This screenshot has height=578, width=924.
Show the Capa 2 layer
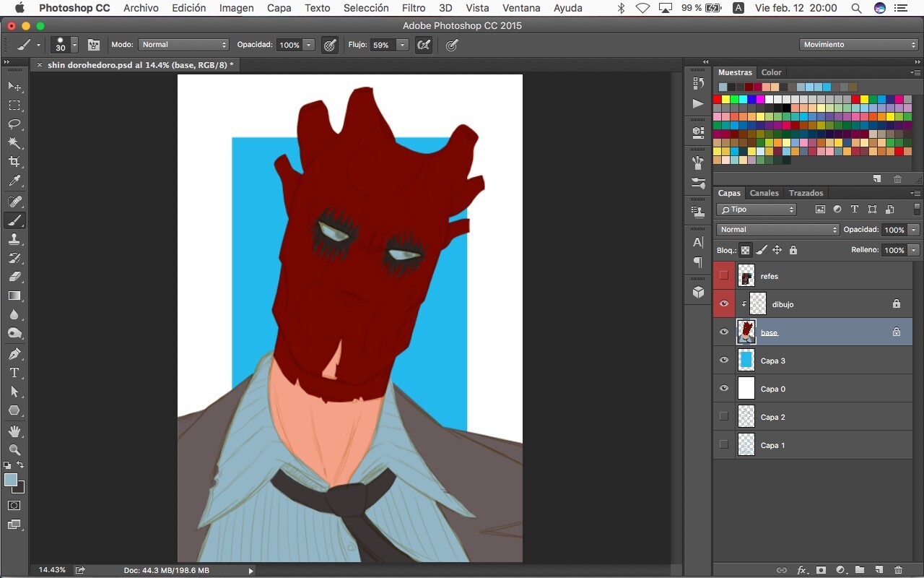(724, 417)
